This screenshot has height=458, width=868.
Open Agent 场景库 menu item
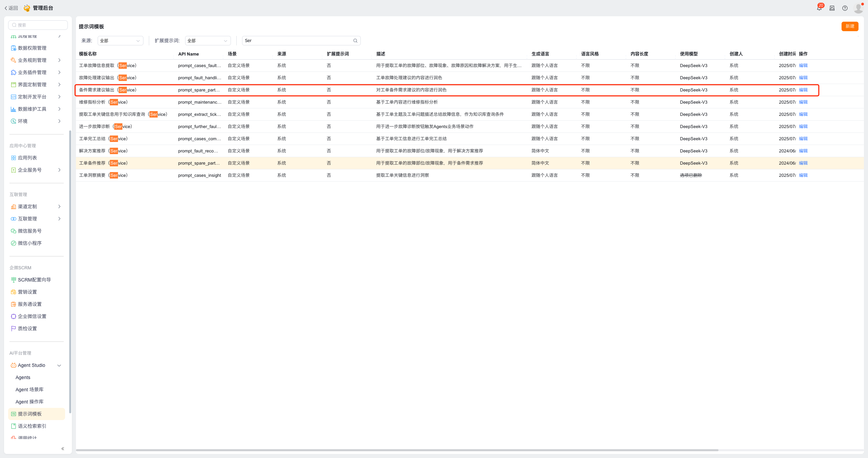[29, 390]
